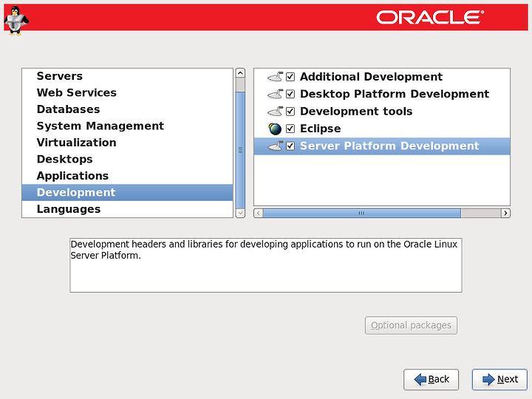Select the Development category
Screen dimensions: 532x399
[127, 192]
